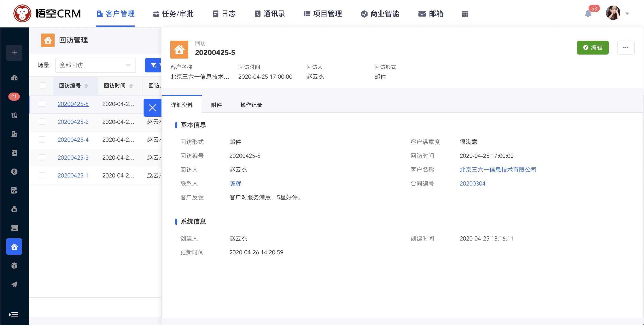Open the paper plane sidebar icon
The image size is (644, 325).
tap(14, 284)
